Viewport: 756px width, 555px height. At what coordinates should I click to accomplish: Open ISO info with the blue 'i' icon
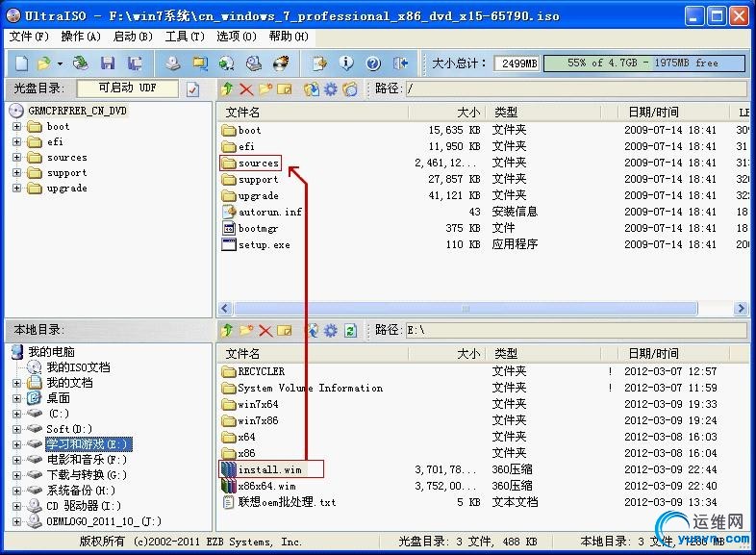[346, 63]
